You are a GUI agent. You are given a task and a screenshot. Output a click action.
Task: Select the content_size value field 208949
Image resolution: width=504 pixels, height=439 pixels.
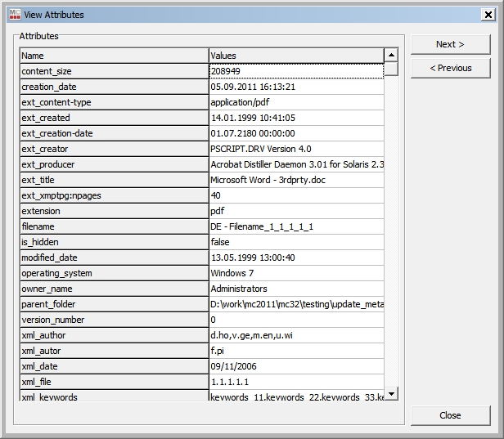[x=295, y=71]
